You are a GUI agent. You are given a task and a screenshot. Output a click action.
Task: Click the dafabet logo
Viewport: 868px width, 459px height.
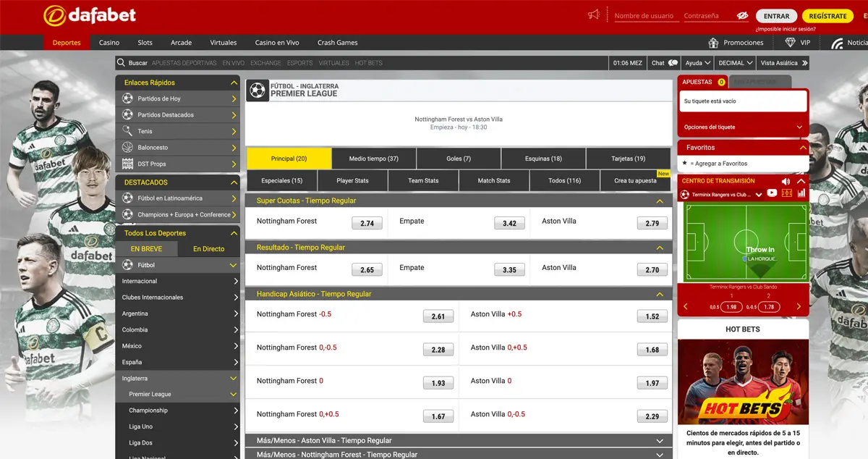(90, 14)
